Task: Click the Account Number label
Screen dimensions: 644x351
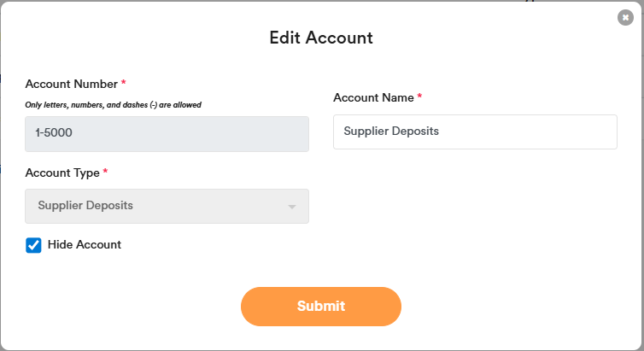Action: pyautogui.click(x=71, y=84)
